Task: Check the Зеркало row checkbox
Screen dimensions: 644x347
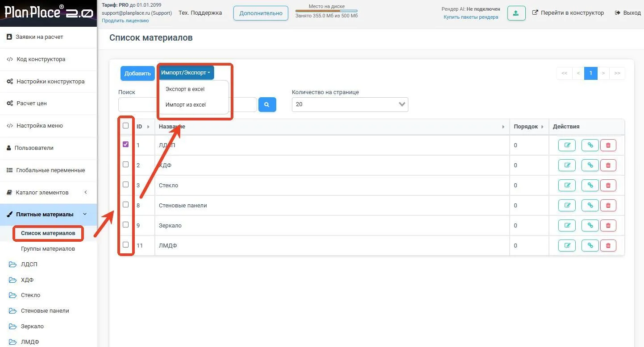Action: 125,225
